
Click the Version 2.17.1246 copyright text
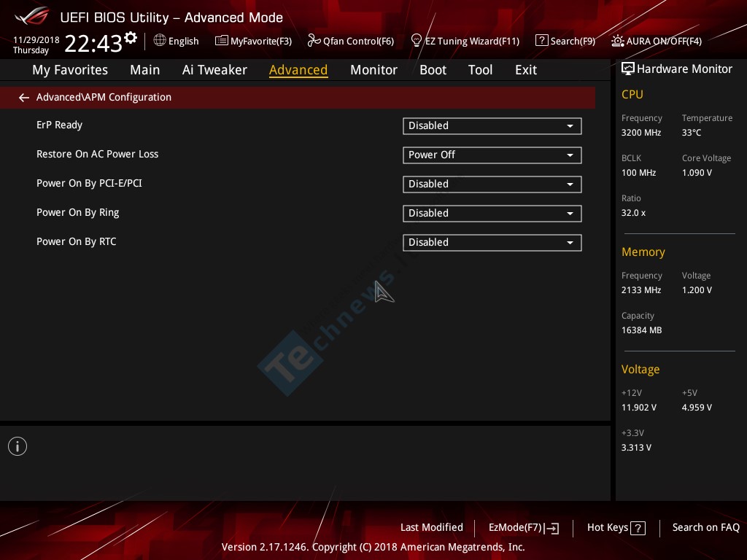[373, 547]
